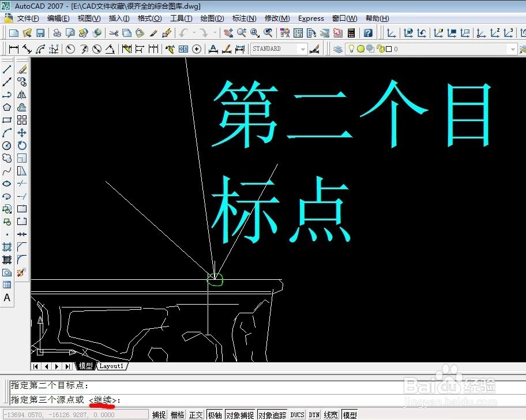Select the Construction Line tool
The image size is (526, 420).
click(7, 82)
